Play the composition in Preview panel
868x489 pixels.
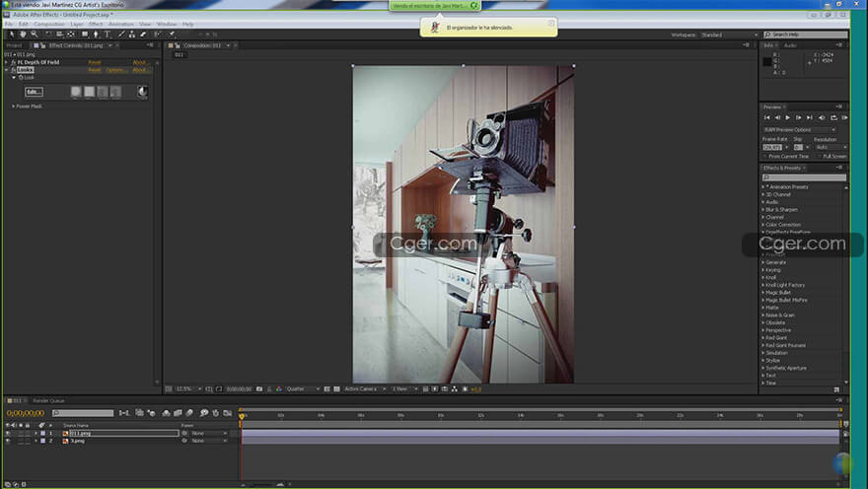click(x=788, y=118)
